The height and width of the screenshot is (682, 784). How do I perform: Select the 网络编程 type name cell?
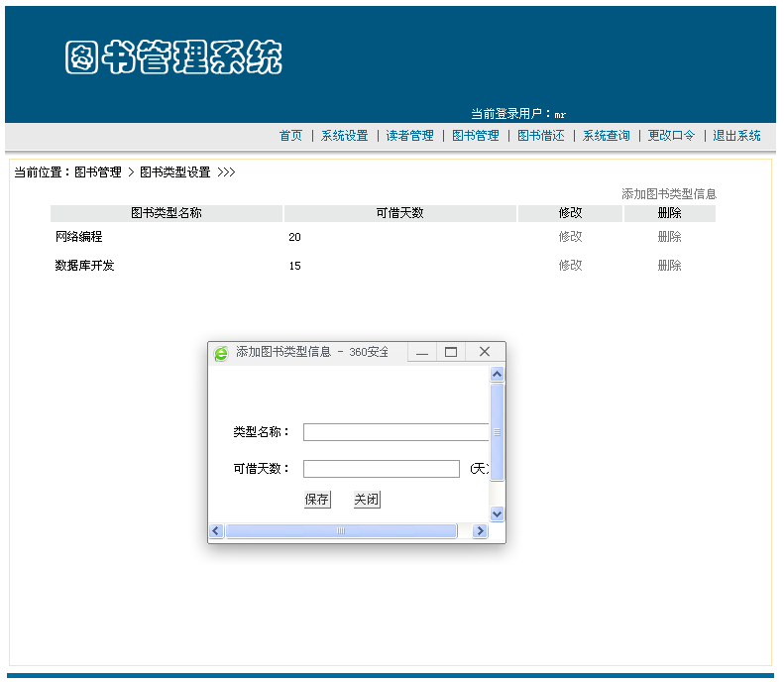click(79, 237)
